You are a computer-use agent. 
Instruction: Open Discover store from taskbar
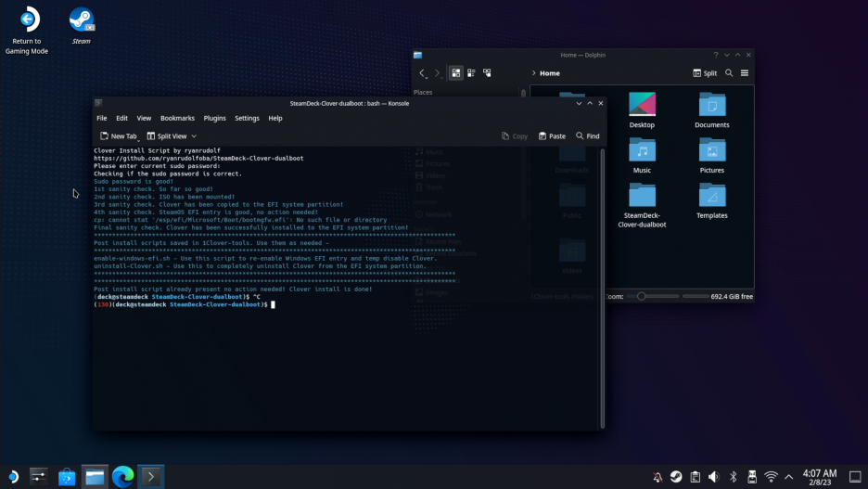click(67, 477)
